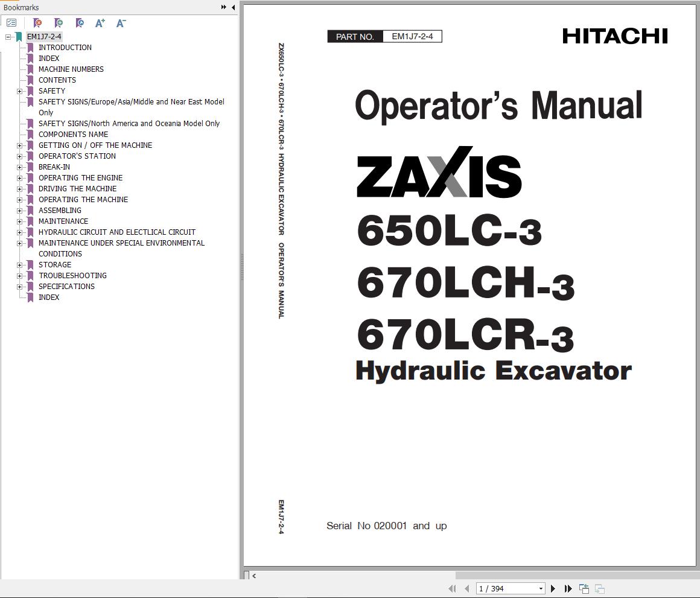
Task: Increase bookmark font size with A+
Action: [100, 23]
